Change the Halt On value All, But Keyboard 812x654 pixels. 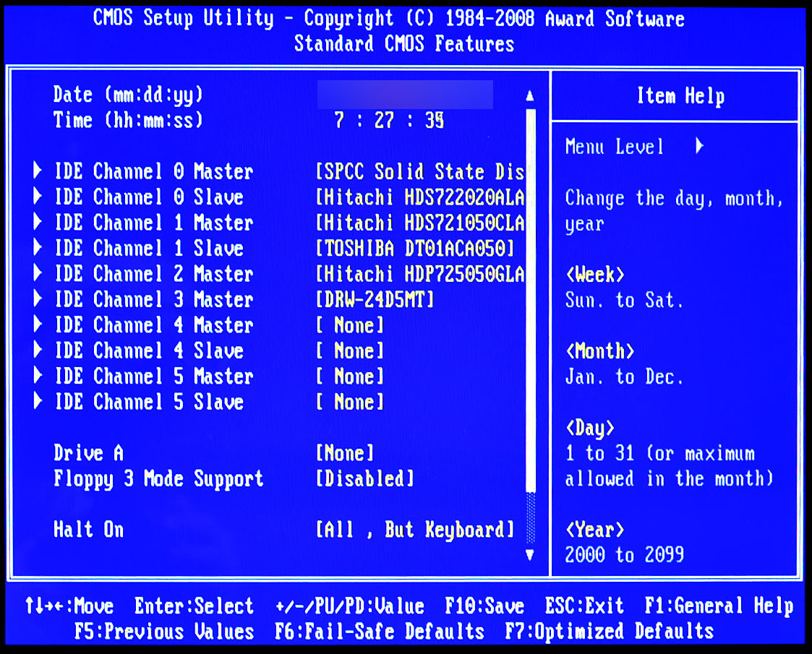coord(415,530)
